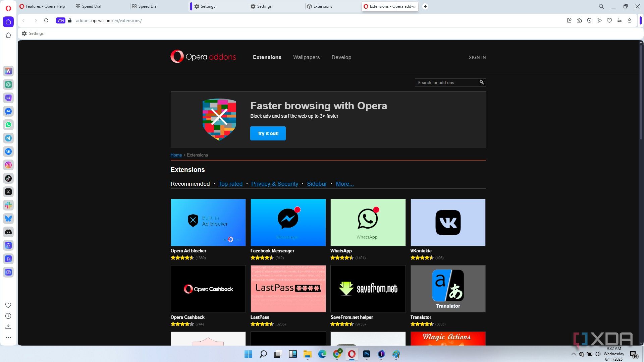Open Discord from the sidebar
This screenshot has width=644, height=362.
coord(8,232)
